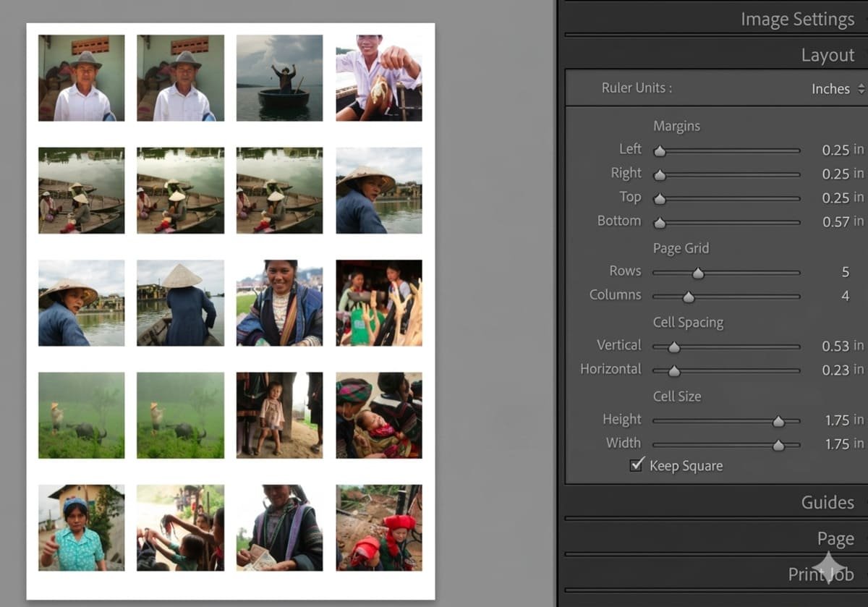
Task: Click the Right margin slider handle
Action: 660,175
